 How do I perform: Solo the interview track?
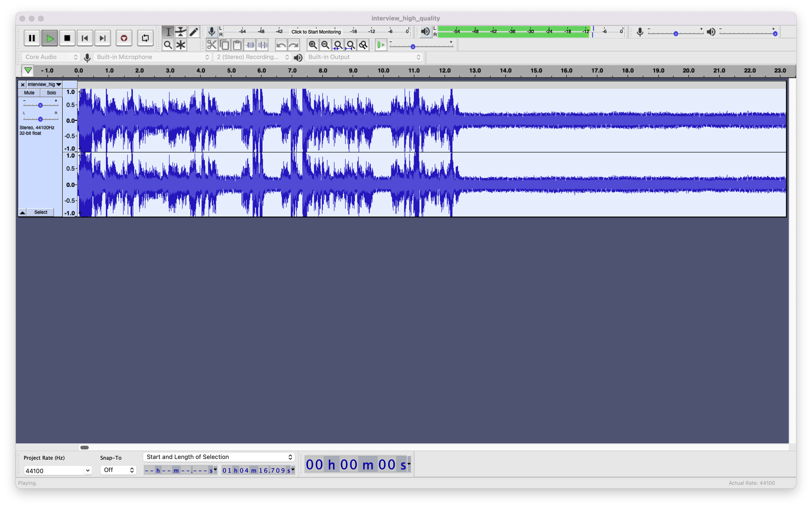pos(51,93)
